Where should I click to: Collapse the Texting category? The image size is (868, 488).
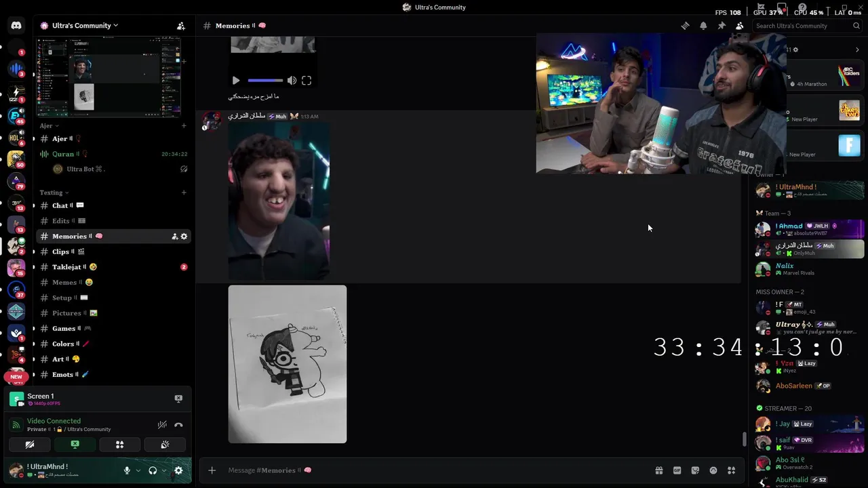tap(54, 192)
